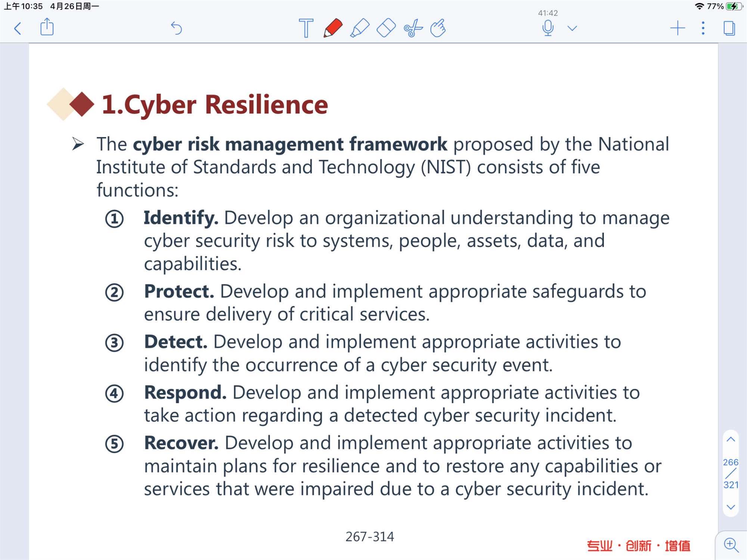This screenshot has height=560, width=747.
Task: Go to previous page with up chevron
Action: pyautogui.click(x=731, y=439)
